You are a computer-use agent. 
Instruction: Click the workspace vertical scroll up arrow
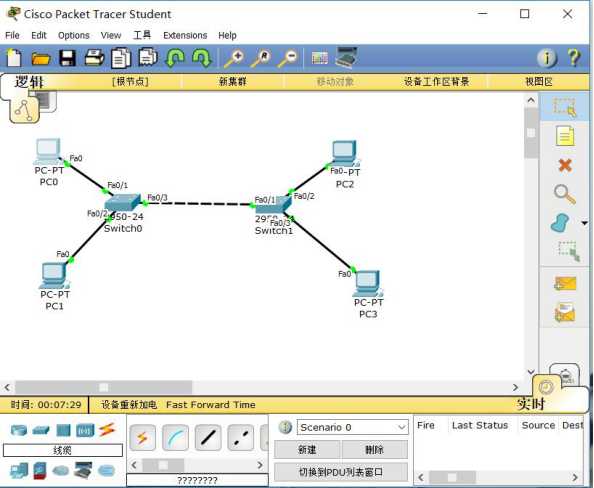(x=531, y=100)
